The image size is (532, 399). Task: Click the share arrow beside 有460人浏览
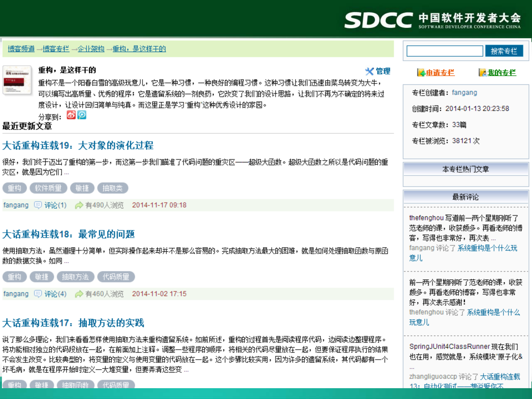coord(79,294)
